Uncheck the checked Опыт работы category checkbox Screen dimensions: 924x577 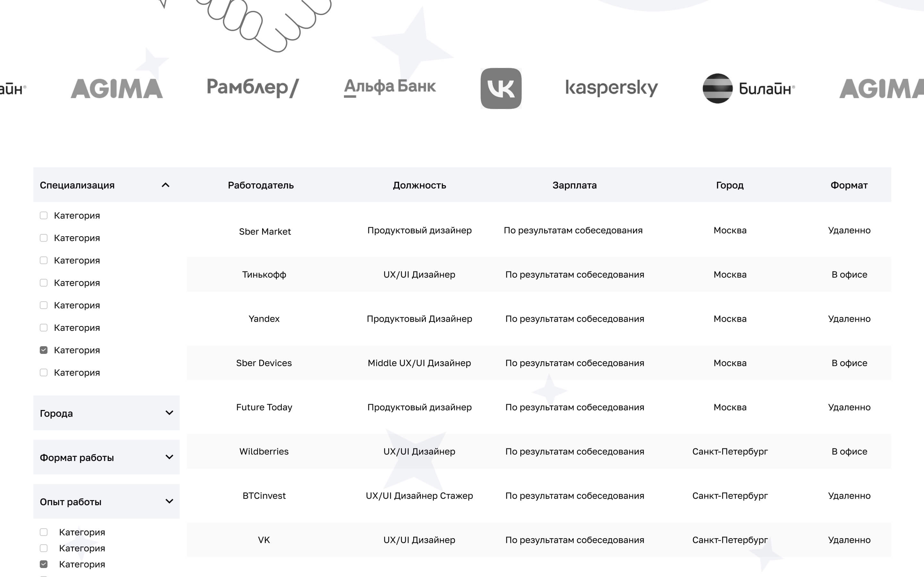(x=44, y=564)
